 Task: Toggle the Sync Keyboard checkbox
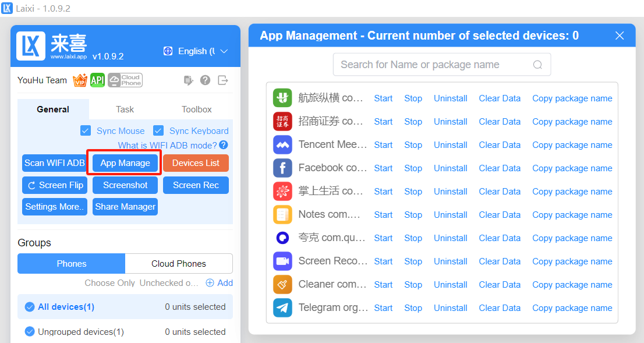click(158, 130)
